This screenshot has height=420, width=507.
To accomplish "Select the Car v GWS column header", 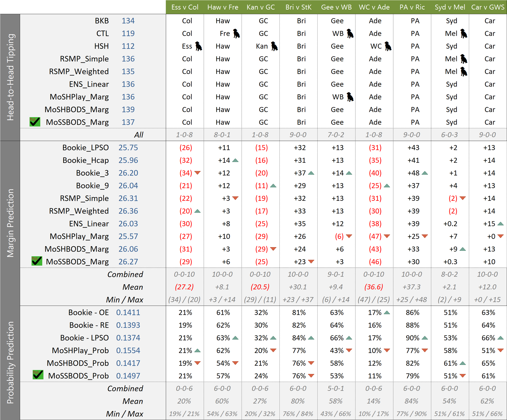I will [x=488, y=7].
